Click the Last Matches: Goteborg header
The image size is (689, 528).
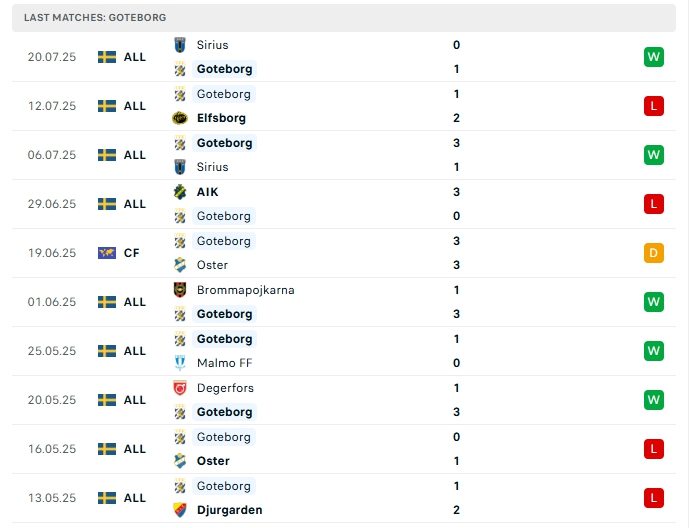point(95,18)
